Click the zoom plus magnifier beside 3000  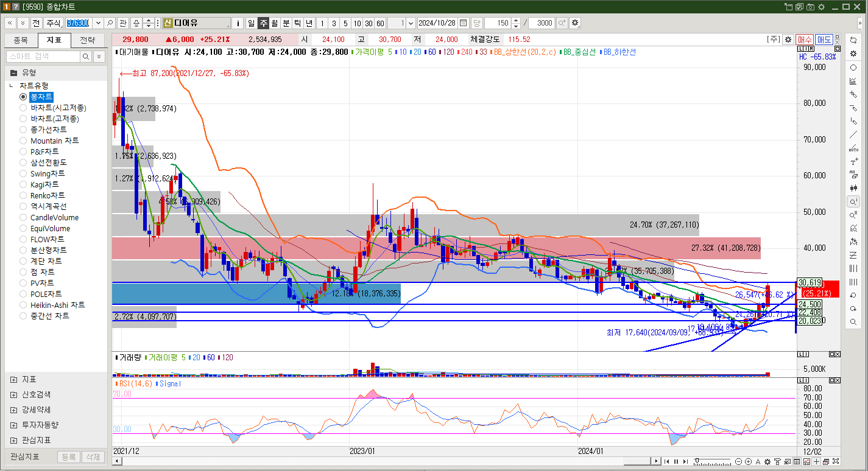(x=562, y=23)
